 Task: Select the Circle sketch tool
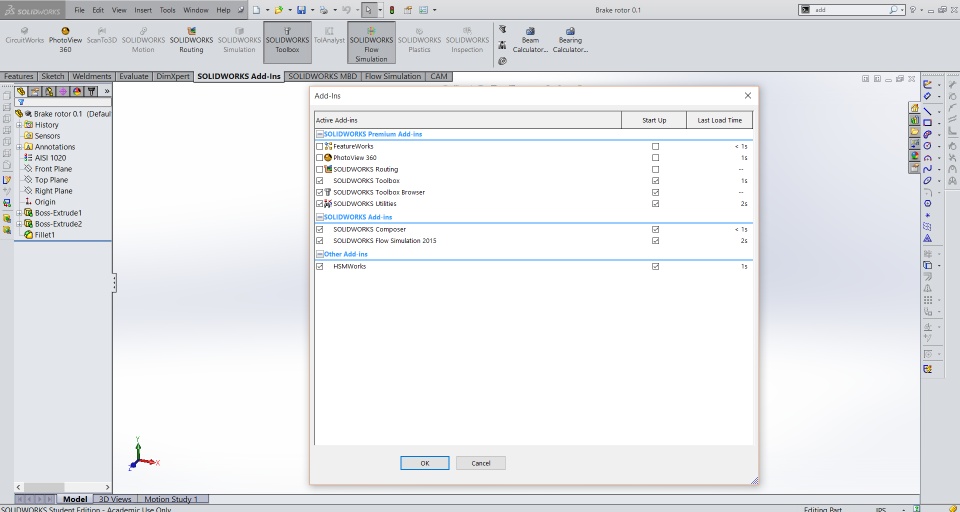(x=928, y=146)
